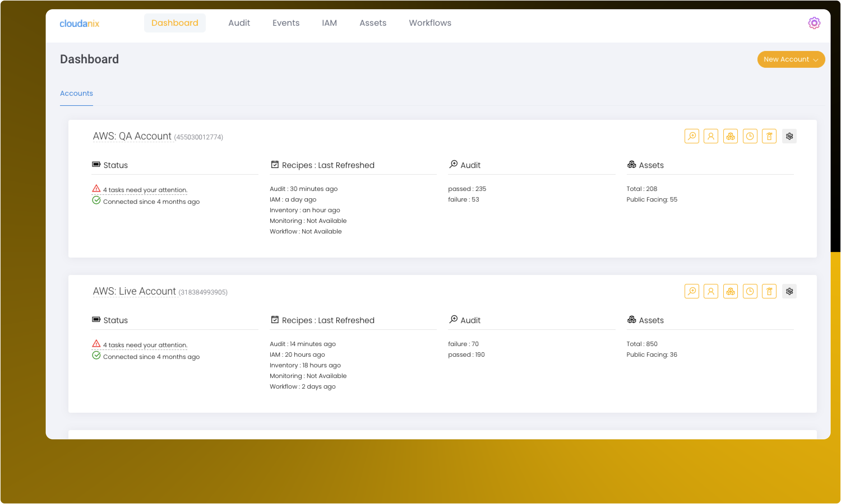Image resolution: width=841 pixels, height=504 pixels.
Task: Click the clock history icon on QA Account
Action: coord(750,136)
